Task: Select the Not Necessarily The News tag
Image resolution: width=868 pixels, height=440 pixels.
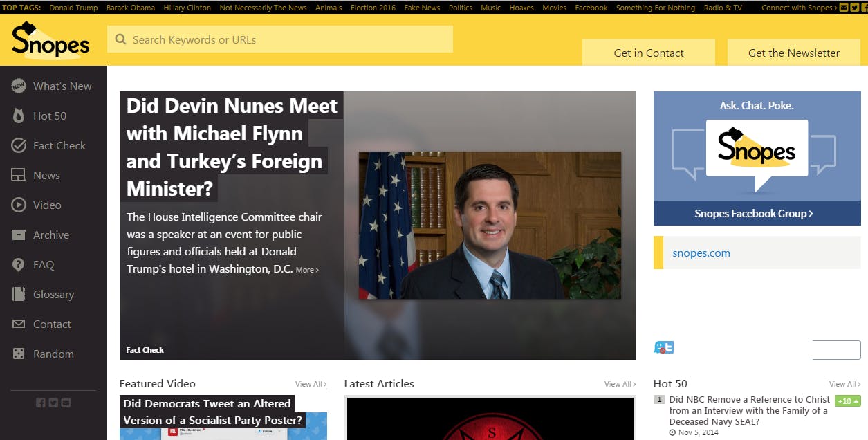Action: pos(263,8)
